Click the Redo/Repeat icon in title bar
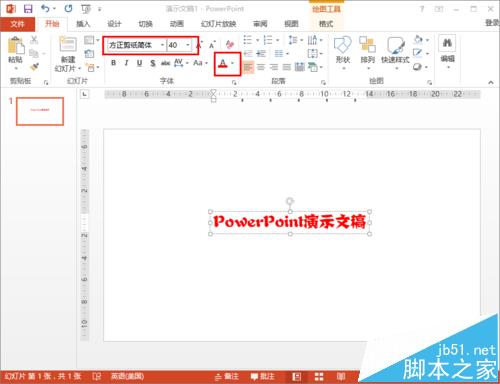Screen dimensions: 500x384 68,8
